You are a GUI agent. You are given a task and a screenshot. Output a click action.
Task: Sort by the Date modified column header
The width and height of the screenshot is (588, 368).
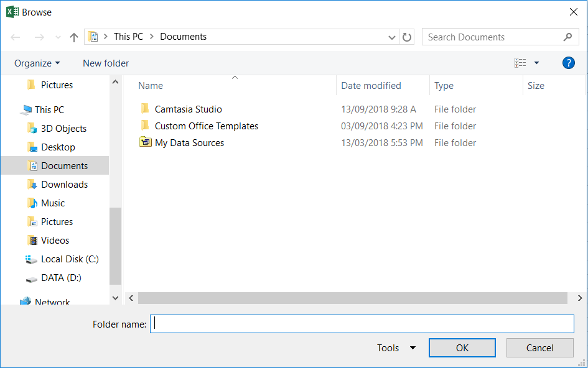pos(371,86)
